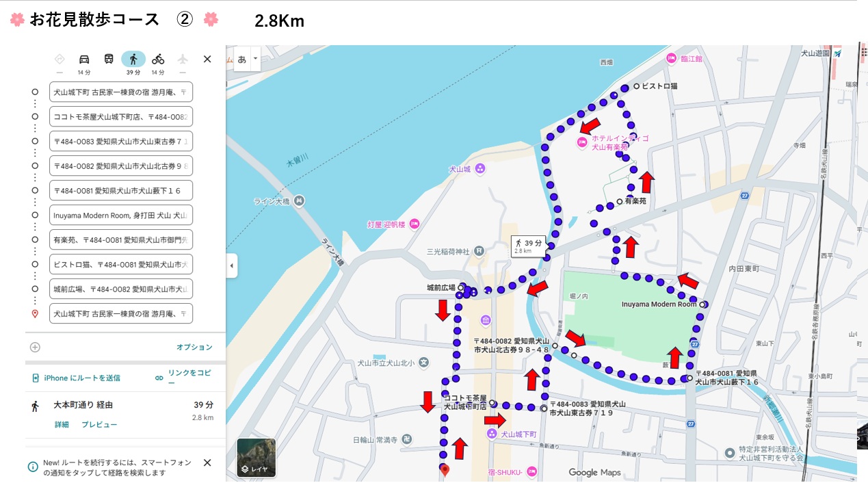Edit the ココトモ茶屋 waypoint field
The image size is (868, 483).
[x=121, y=116]
